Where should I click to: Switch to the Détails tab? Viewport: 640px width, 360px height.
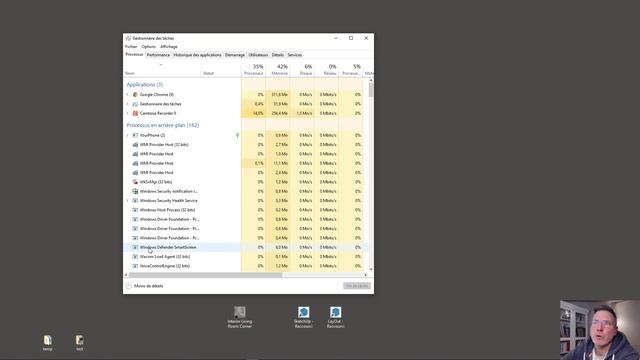coord(278,55)
